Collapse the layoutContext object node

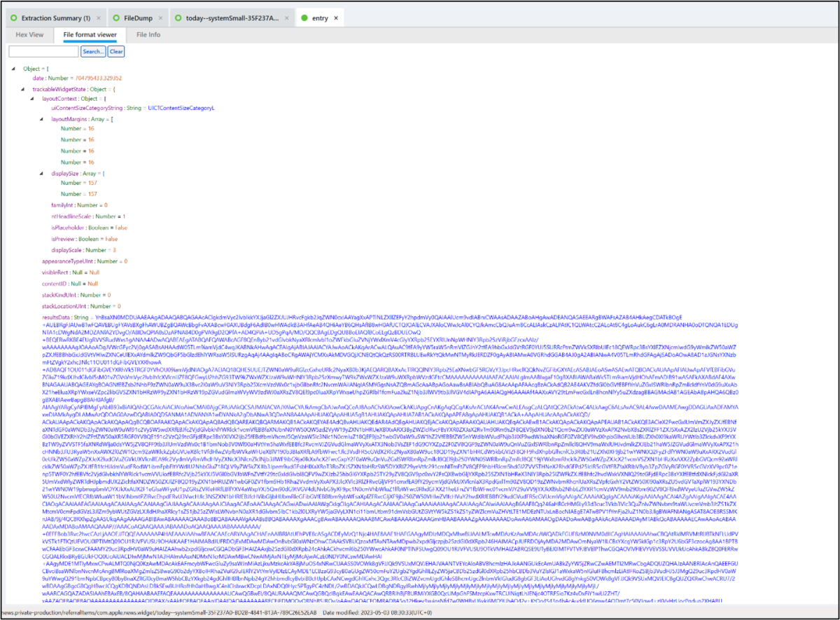(x=33, y=99)
